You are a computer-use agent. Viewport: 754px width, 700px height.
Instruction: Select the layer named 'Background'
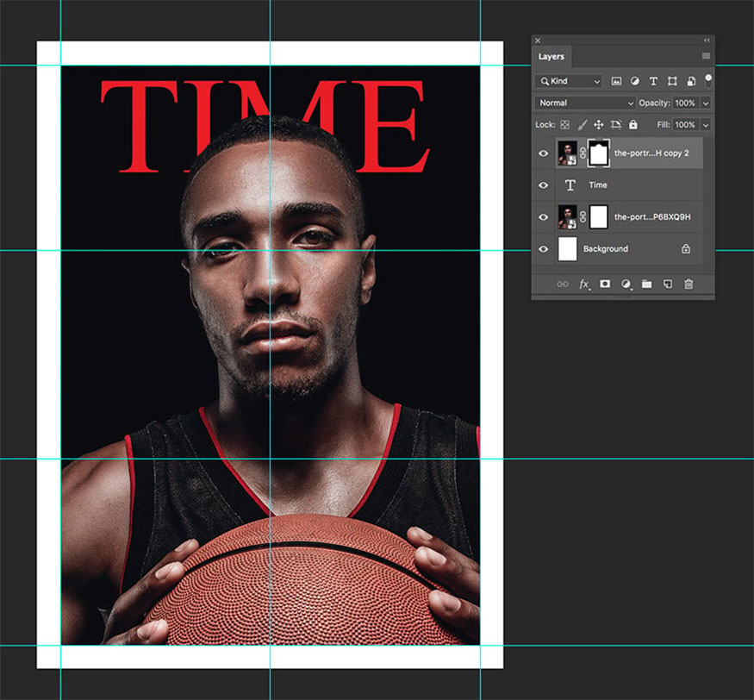click(606, 249)
